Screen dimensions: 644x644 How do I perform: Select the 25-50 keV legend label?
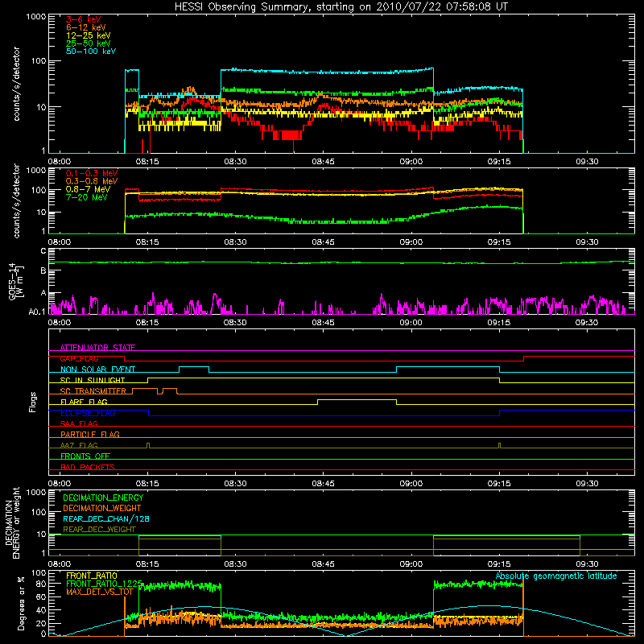click(89, 43)
